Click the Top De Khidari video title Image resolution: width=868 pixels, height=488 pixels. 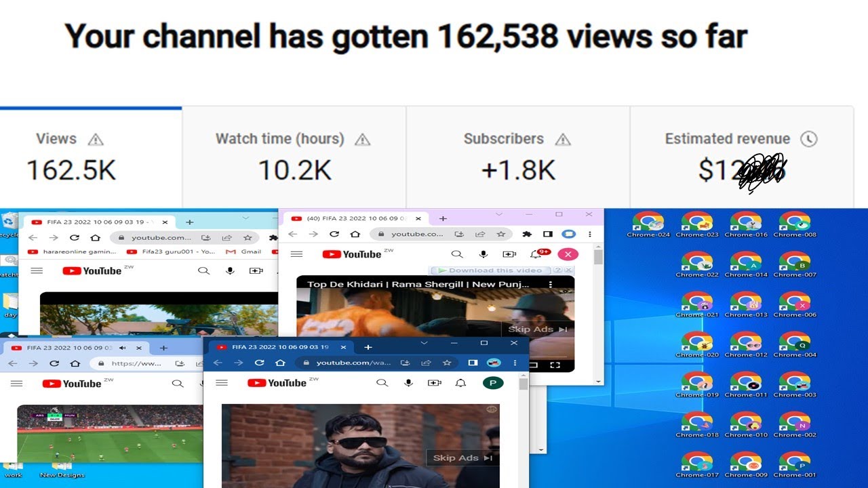pyautogui.click(x=418, y=285)
